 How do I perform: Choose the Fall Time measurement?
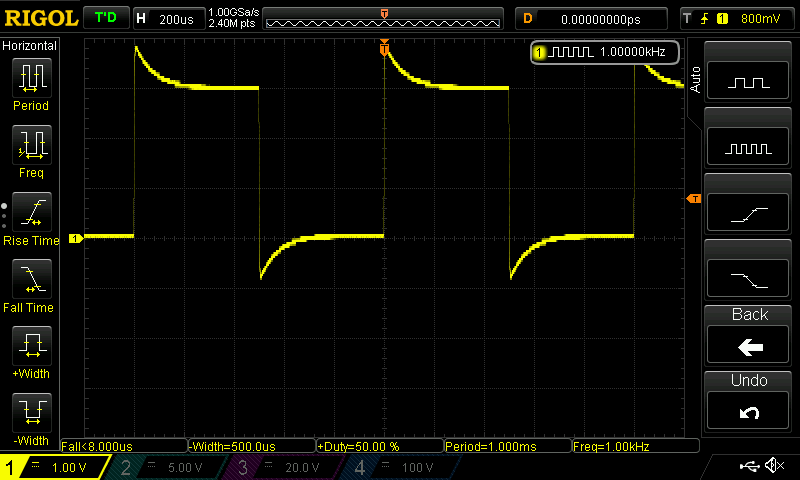[x=31, y=285]
